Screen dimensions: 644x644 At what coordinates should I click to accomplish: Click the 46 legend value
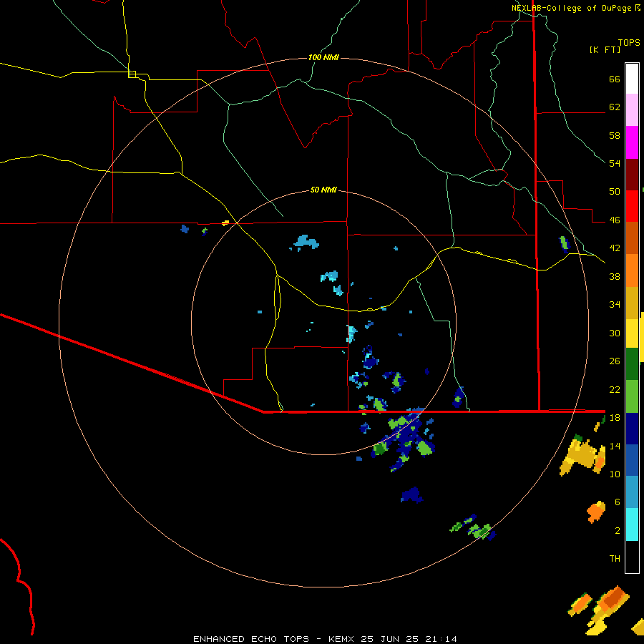coord(615,220)
